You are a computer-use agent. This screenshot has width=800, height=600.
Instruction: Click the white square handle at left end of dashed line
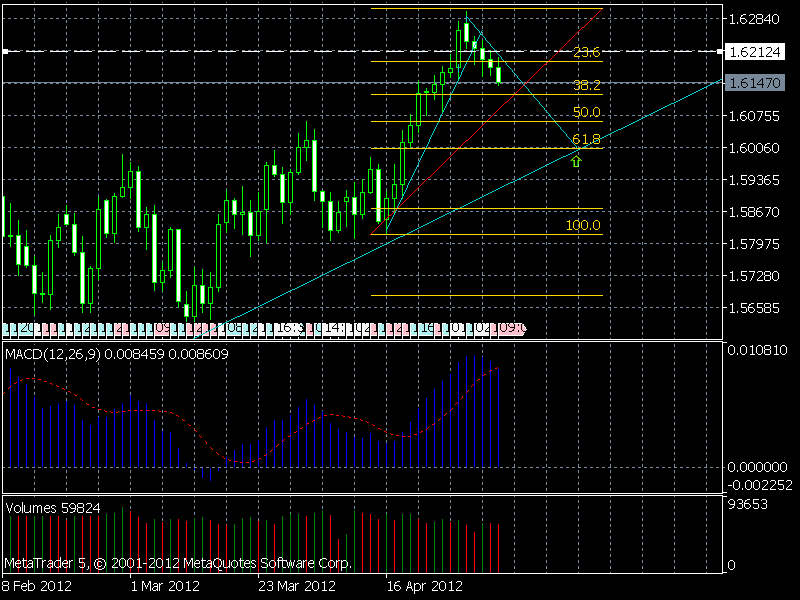[5, 52]
